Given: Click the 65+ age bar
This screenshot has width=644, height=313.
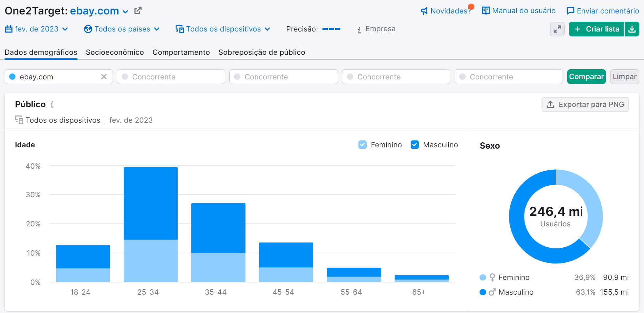Looking at the screenshot, I should (x=421, y=279).
